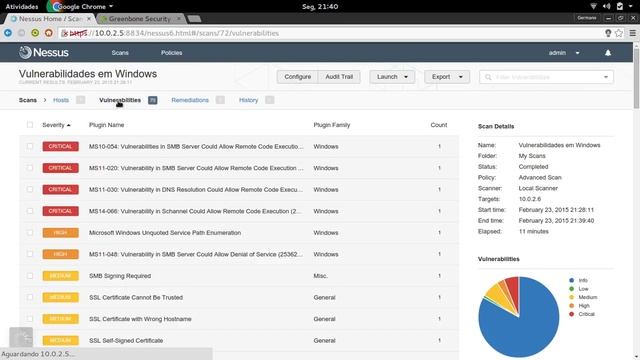Open the network status tray icon
This screenshot has height=360, width=640.
593,6
